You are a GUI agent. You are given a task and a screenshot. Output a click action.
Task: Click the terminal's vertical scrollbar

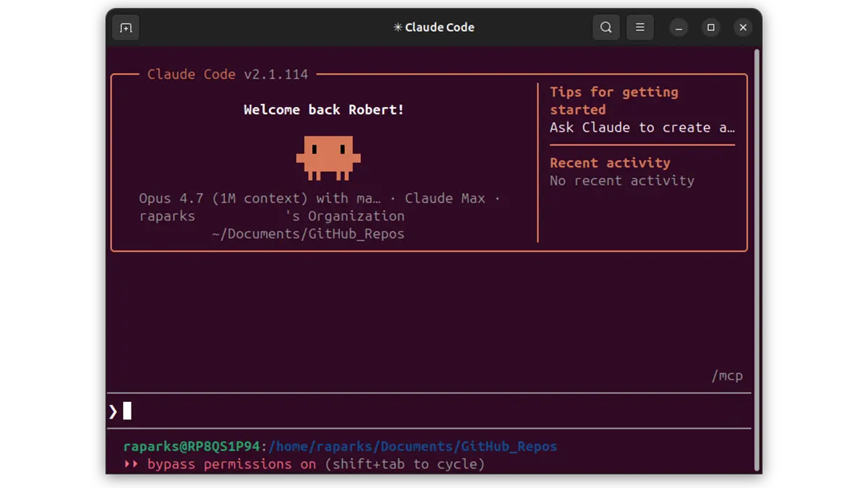pos(757,260)
